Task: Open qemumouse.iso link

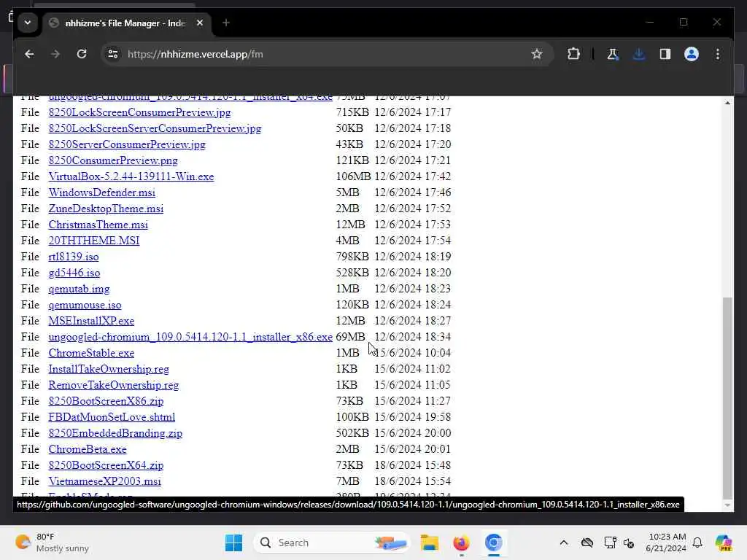Action: click(x=85, y=305)
